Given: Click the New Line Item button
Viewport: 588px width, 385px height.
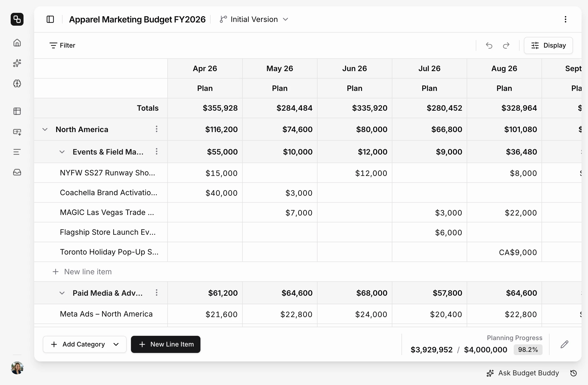Looking at the screenshot, I should [x=166, y=344].
